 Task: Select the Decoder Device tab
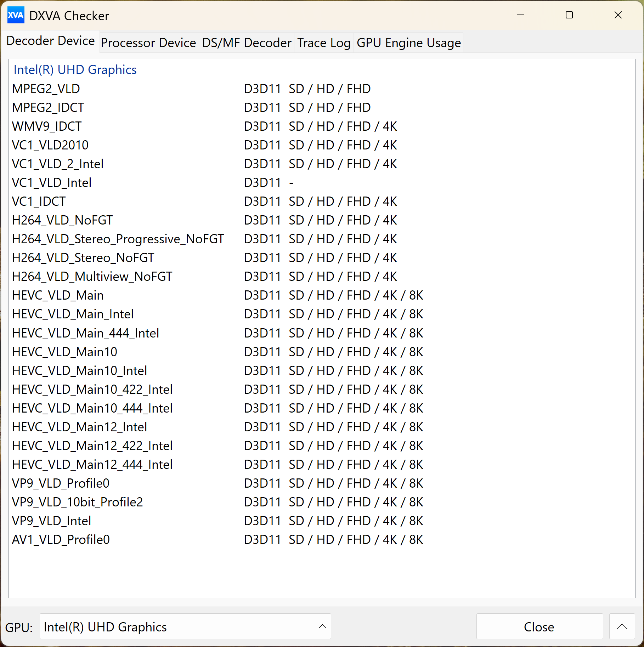[50, 41]
